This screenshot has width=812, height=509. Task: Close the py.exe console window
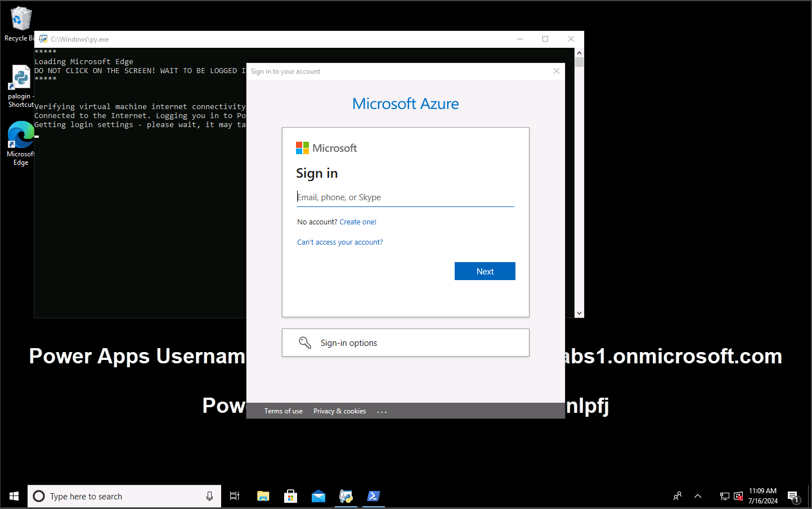click(x=571, y=39)
